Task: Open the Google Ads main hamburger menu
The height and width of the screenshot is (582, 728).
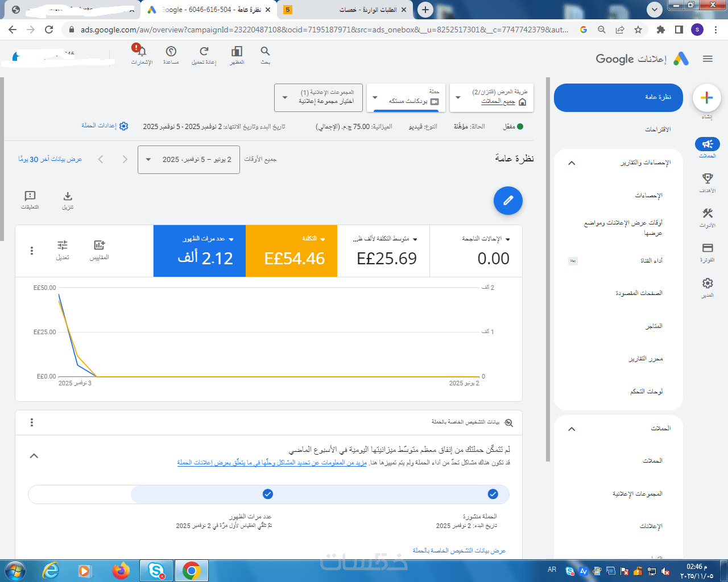Action: coord(708,59)
